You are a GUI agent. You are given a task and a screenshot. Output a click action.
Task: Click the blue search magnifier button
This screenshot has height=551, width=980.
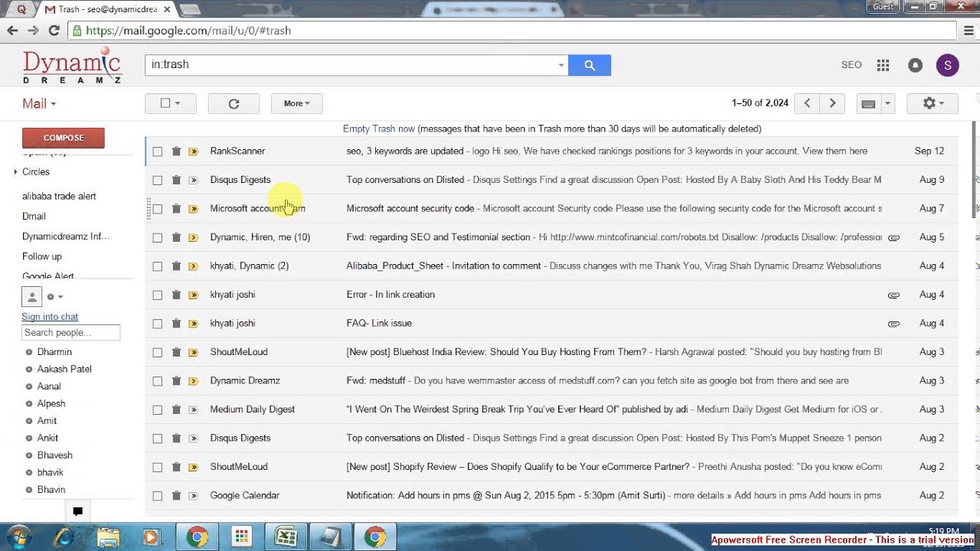(590, 65)
